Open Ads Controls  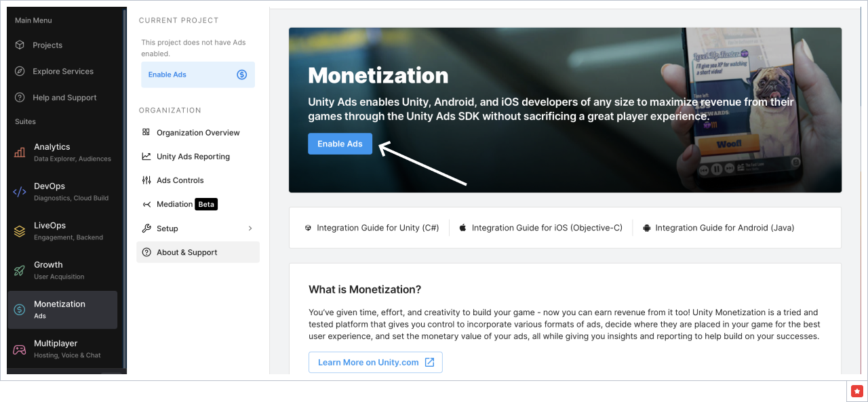click(180, 180)
